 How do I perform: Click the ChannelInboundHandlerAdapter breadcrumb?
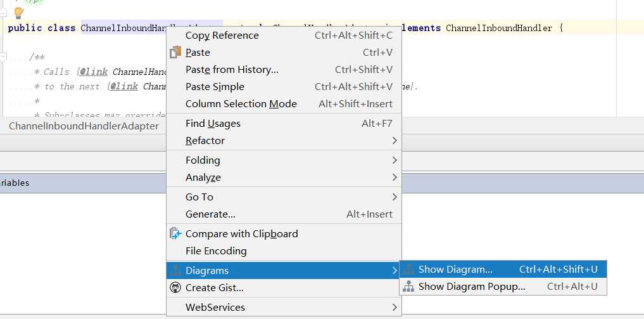tap(84, 126)
